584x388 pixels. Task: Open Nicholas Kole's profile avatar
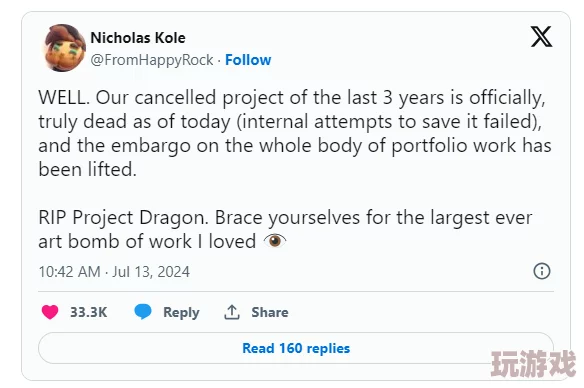tap(65, 48)
